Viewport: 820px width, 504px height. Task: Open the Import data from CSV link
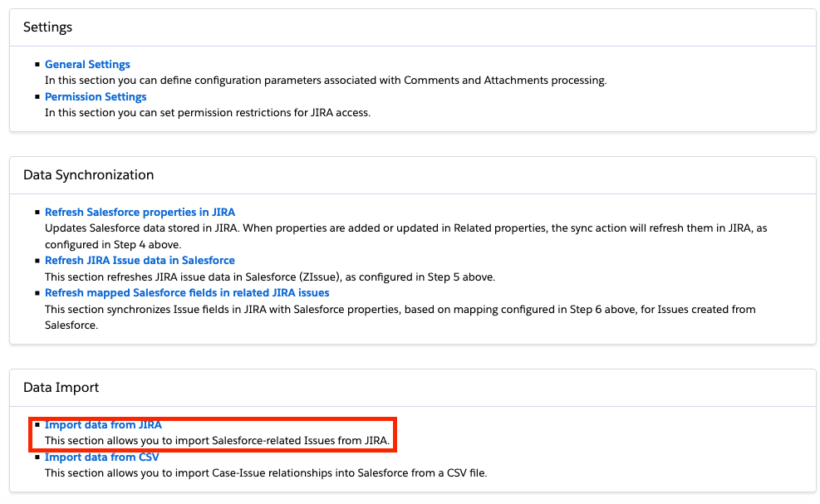(x=101, y=457)
